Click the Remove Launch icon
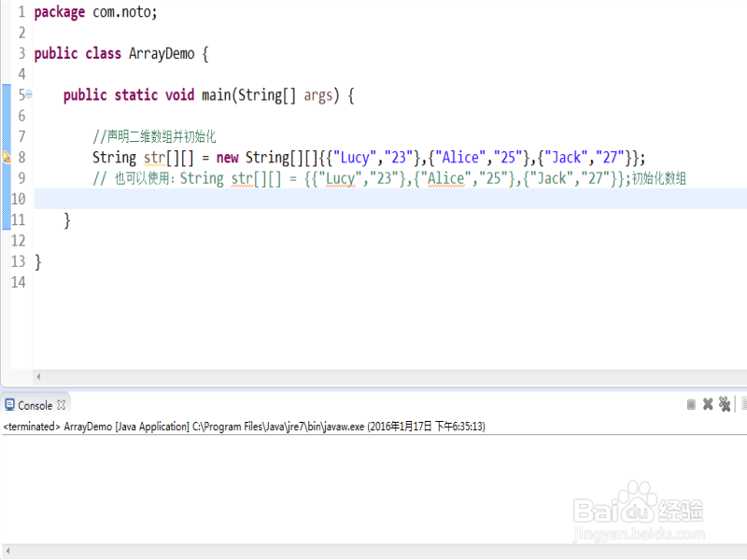Image resolution: width=747 pixels, height=560 pixels. [x=708, y=404]
